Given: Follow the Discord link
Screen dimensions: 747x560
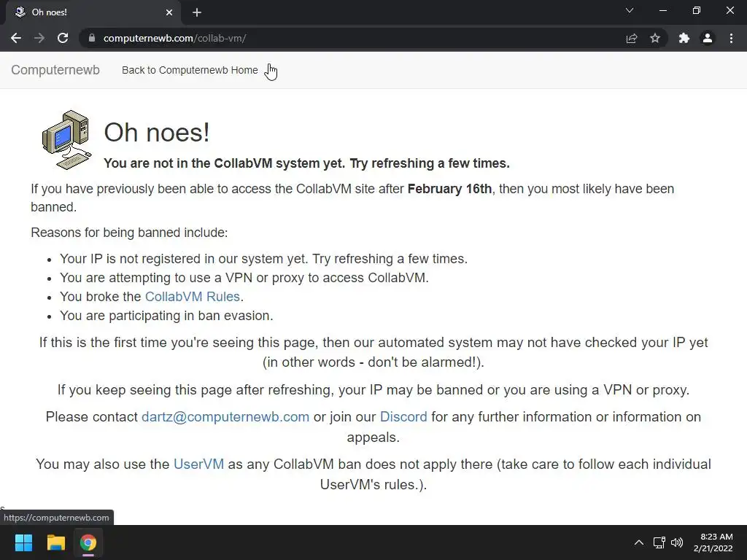Looking at the screenshot, I should point(403,417).
